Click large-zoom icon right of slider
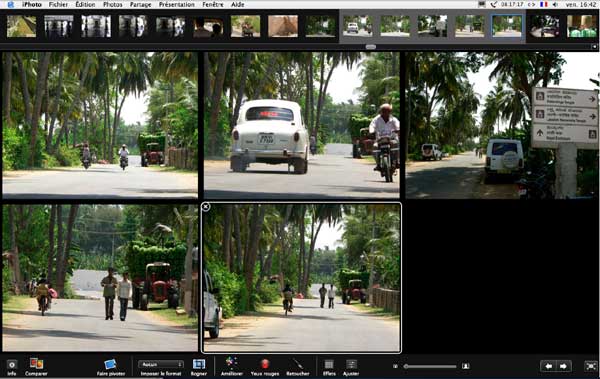 (465, 366)
